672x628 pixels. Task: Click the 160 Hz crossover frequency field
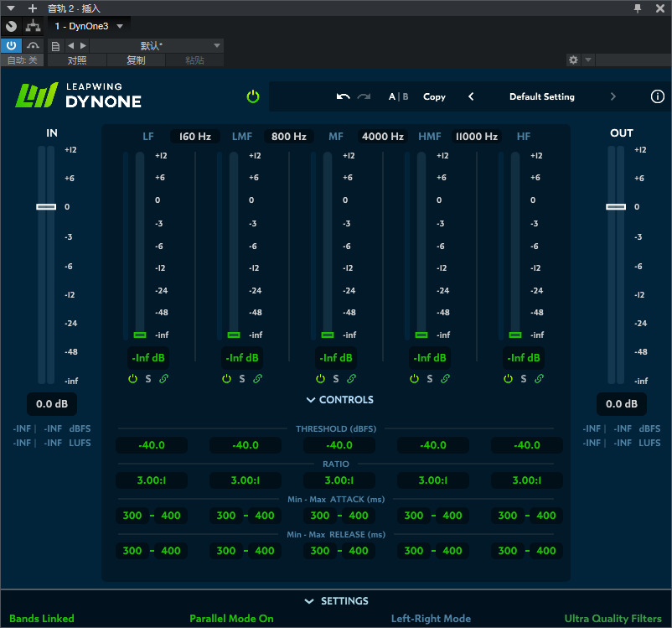pos(194,137)
